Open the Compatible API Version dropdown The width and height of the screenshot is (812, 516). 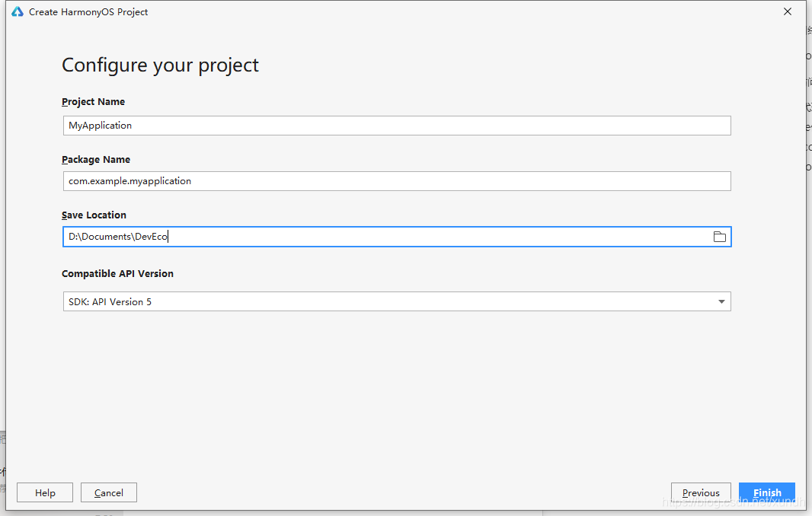(397, 301)
